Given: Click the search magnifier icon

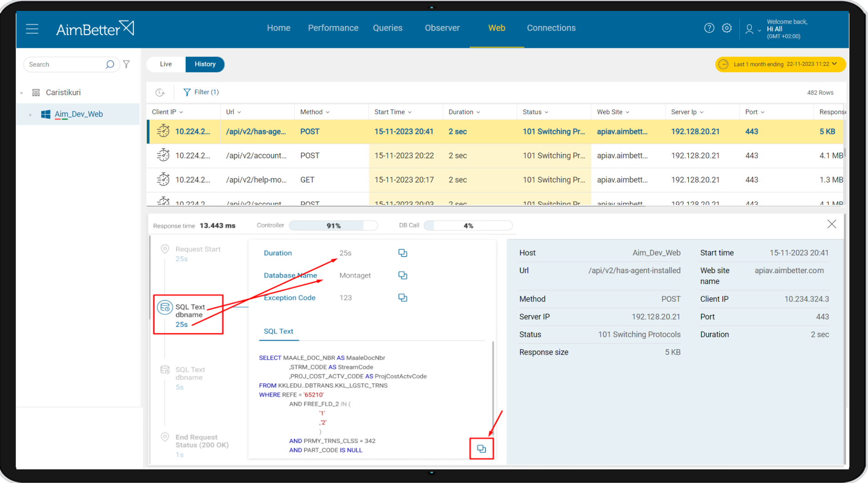Looking at the screenshot, I should 110,64.
